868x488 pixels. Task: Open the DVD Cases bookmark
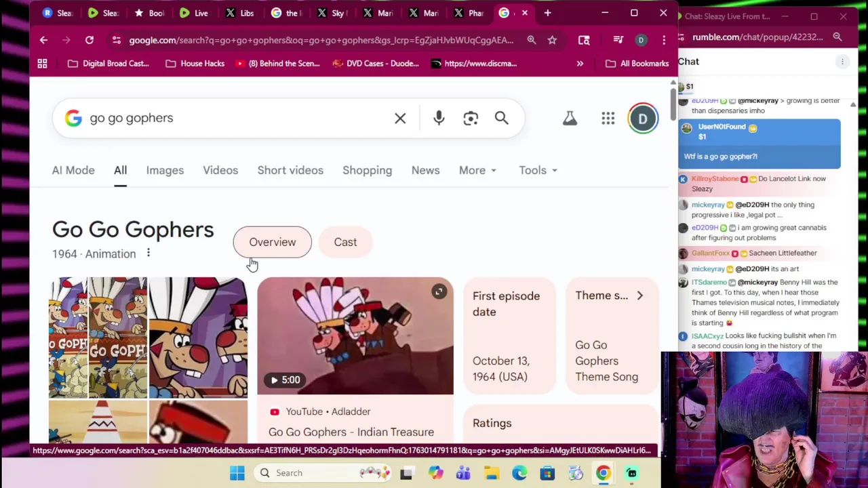[x=376, y=64]
